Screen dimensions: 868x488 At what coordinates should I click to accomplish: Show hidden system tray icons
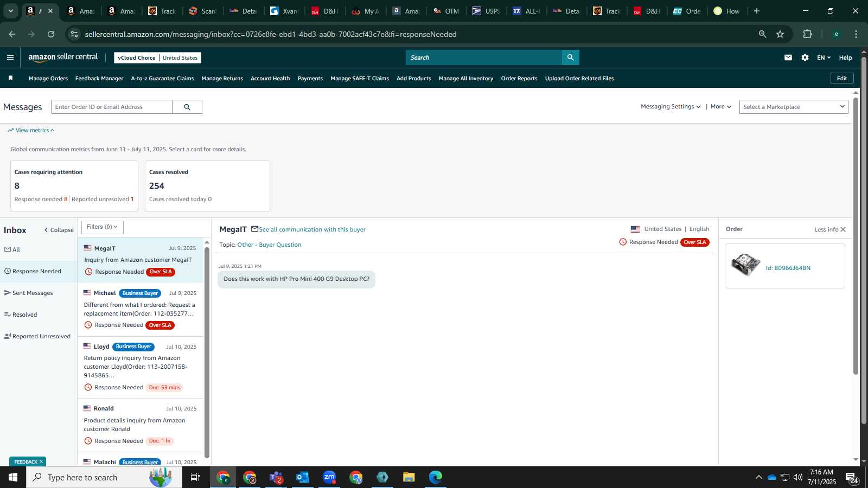pos(758,478)
